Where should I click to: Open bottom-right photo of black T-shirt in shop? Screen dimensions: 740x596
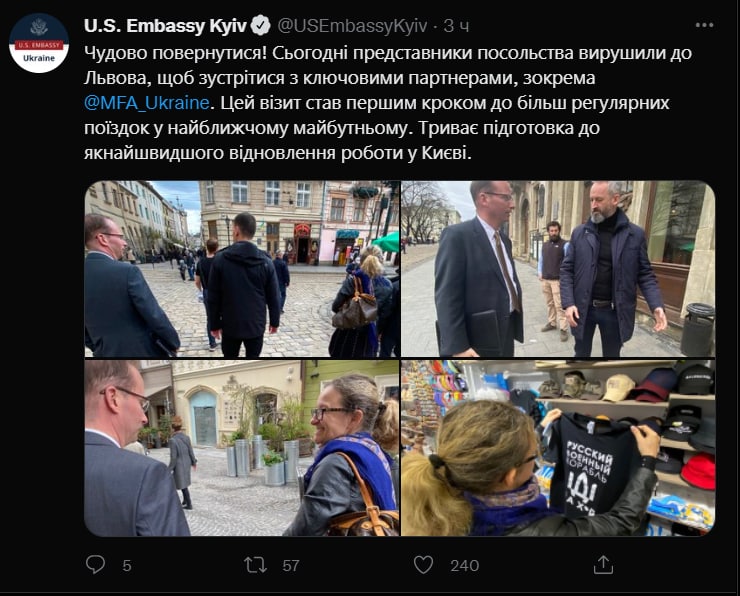tap(558, 448)
